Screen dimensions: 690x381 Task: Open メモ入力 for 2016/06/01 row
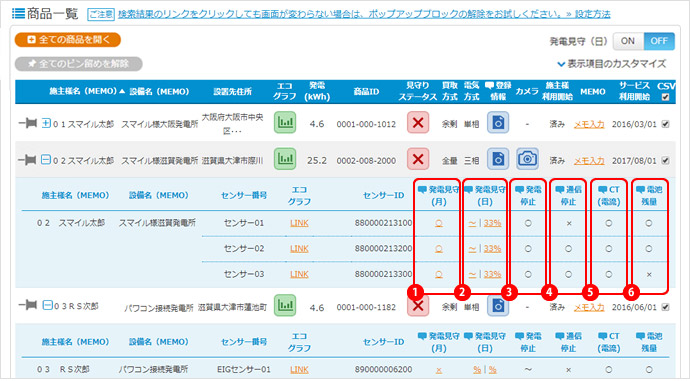[x=589, y=307]
